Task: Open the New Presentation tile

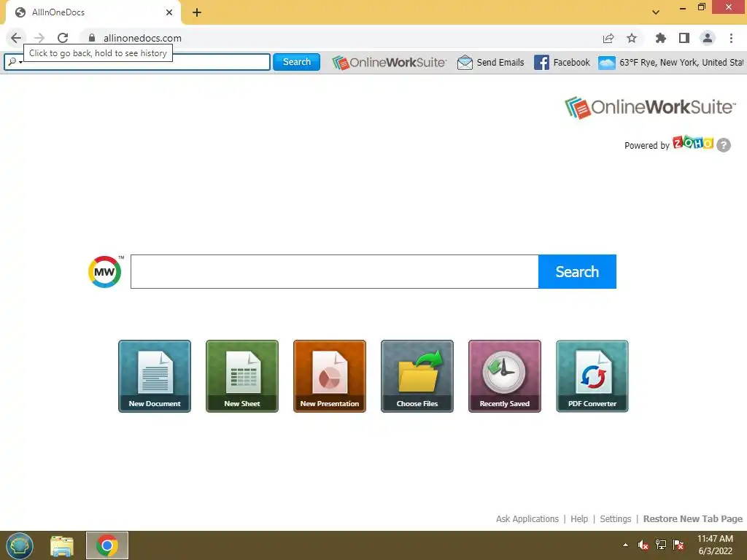Action: point(330,376)
